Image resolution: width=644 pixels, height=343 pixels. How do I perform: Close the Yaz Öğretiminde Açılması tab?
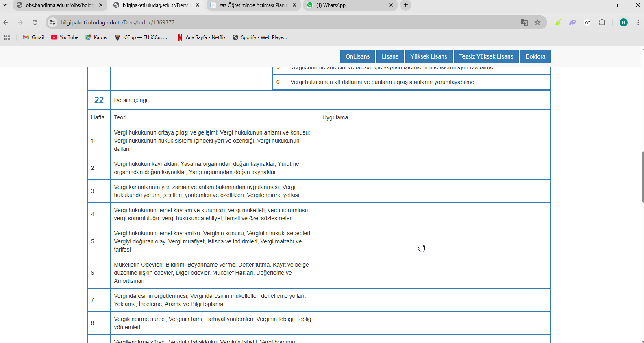click(294, 5)
